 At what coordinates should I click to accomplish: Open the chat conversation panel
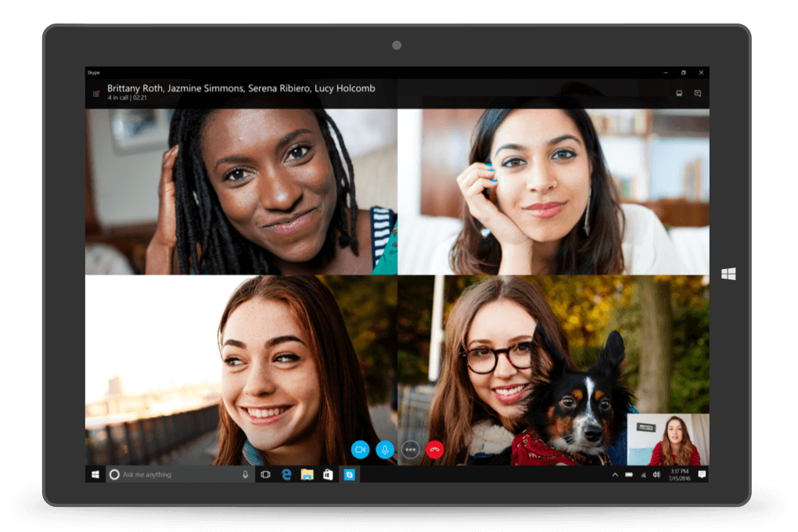click(x=697, y=93)
